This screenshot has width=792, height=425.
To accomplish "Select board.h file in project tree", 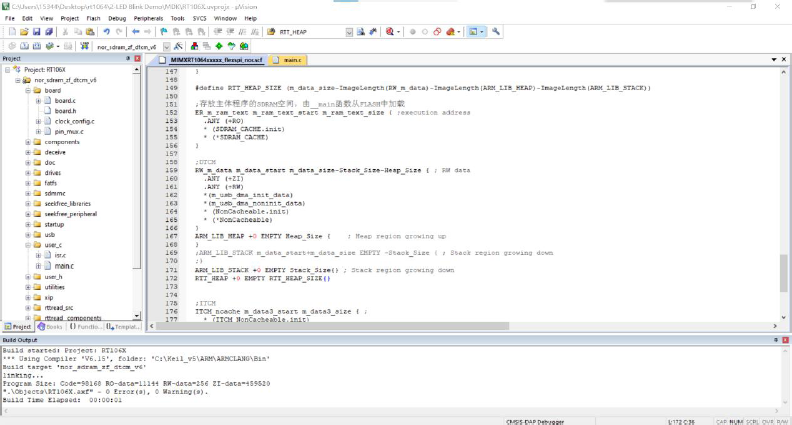I will pyautogui.click(x=65, y=111).
